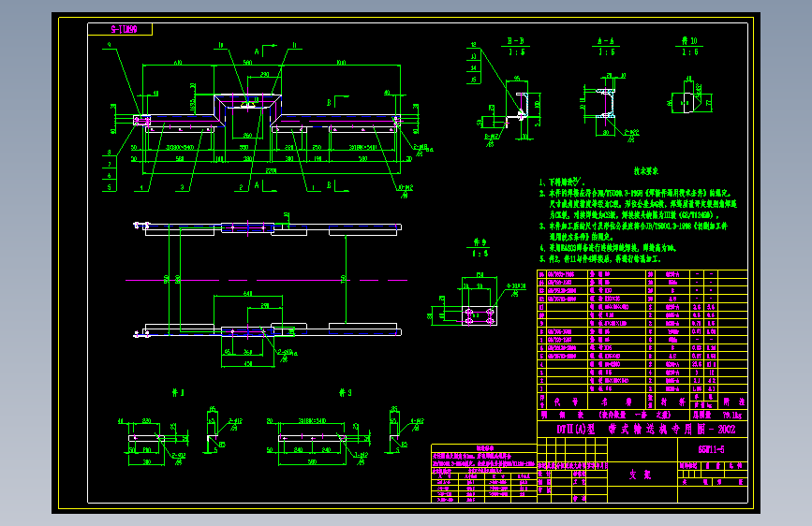Select the four-hole plate in 件9 detail
Screen dimensions: 812x526
point(479,315)
